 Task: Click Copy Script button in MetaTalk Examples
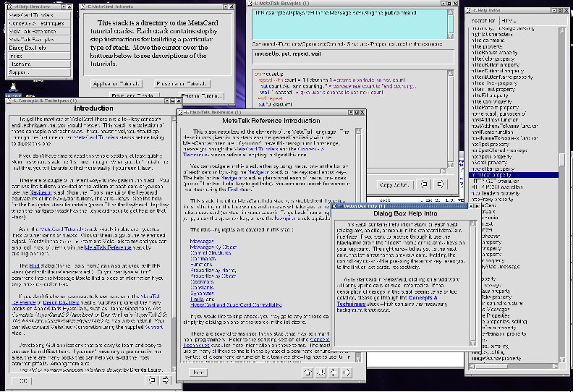click(x=394, y=185)
